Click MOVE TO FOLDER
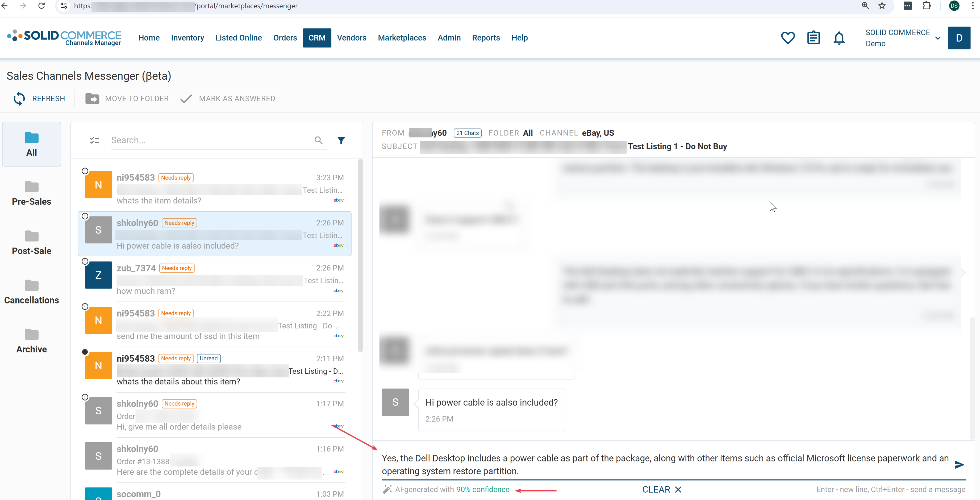The width and height of the screenshot is (980, 500). [127, 99]
